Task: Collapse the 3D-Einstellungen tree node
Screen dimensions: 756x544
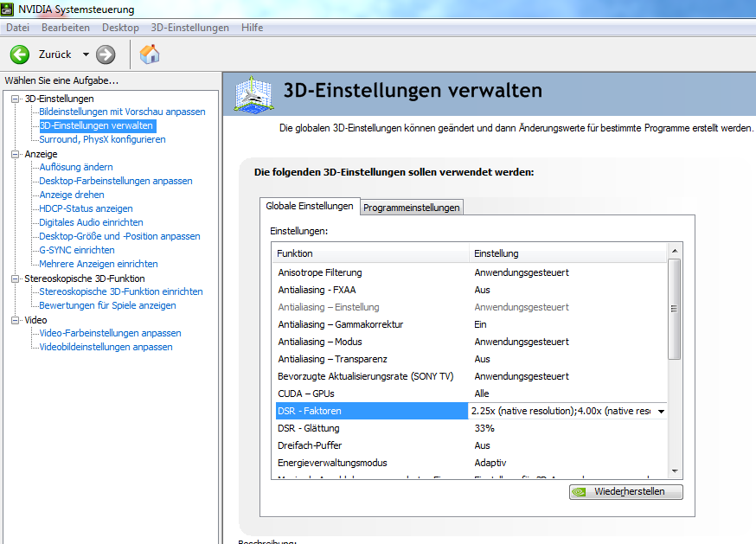Action: coord(16,99)
